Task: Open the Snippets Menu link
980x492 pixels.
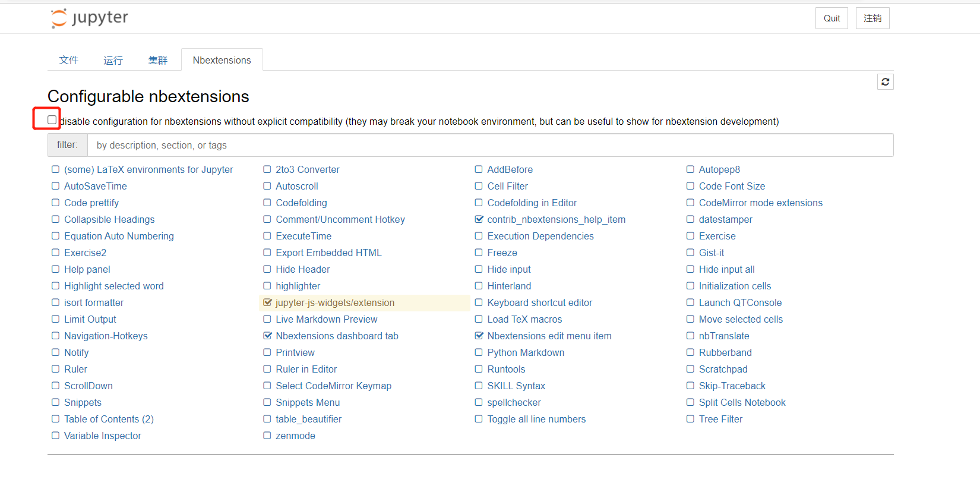Action: click(x=308, y=402)
